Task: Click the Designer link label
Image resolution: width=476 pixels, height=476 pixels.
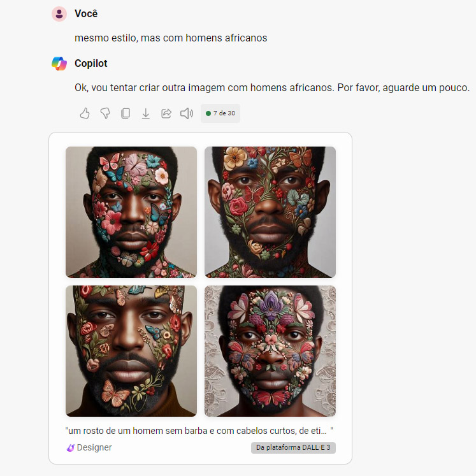Action: point(94,447)
